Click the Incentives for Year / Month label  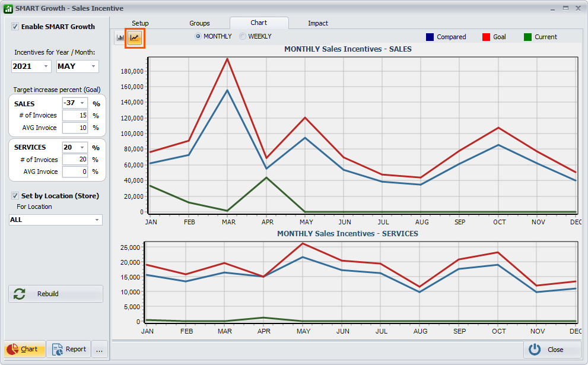[55, 52]
